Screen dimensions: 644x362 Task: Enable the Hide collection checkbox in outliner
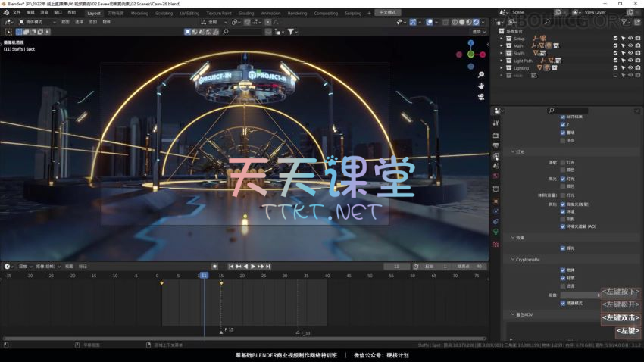click(615, 75)
